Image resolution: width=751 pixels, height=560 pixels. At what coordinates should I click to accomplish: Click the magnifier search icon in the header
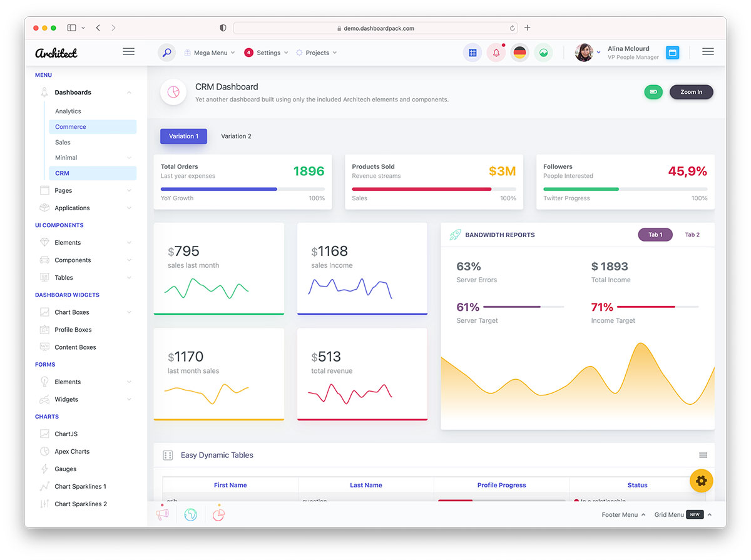pos(166,53)
